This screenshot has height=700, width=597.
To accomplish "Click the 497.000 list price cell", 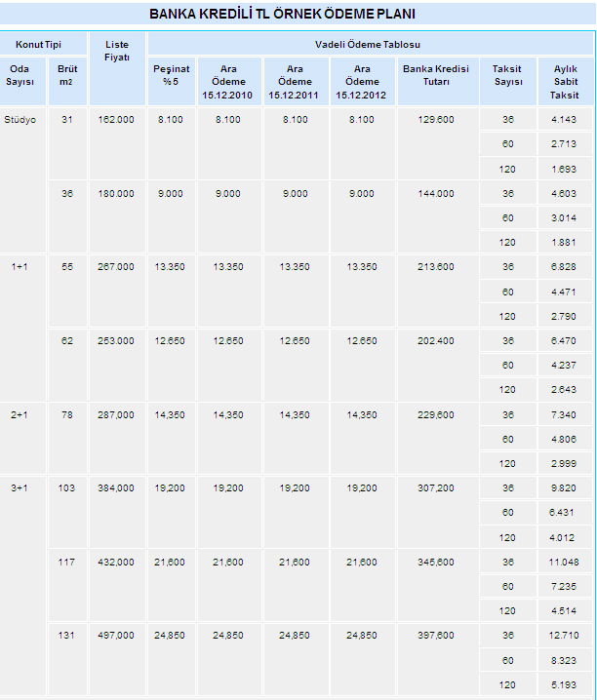I will (x=116, y=636).
